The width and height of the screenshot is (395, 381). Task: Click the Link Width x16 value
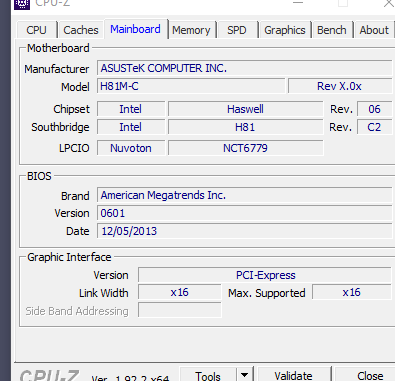(x=180, y=292)
